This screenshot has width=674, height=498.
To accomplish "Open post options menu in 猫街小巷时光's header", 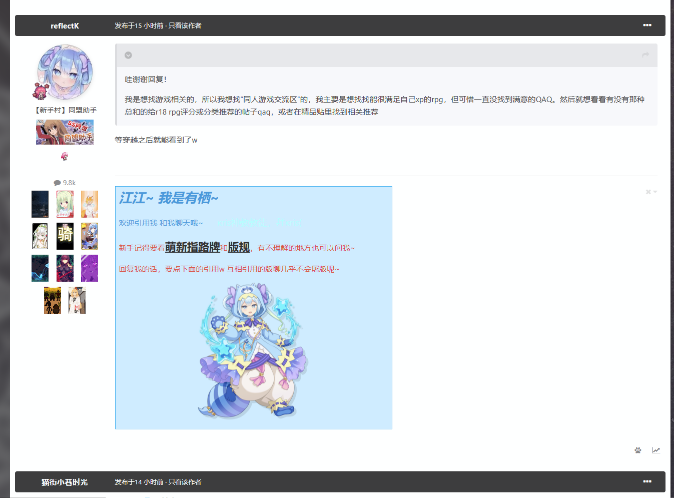I will (647, 482).
